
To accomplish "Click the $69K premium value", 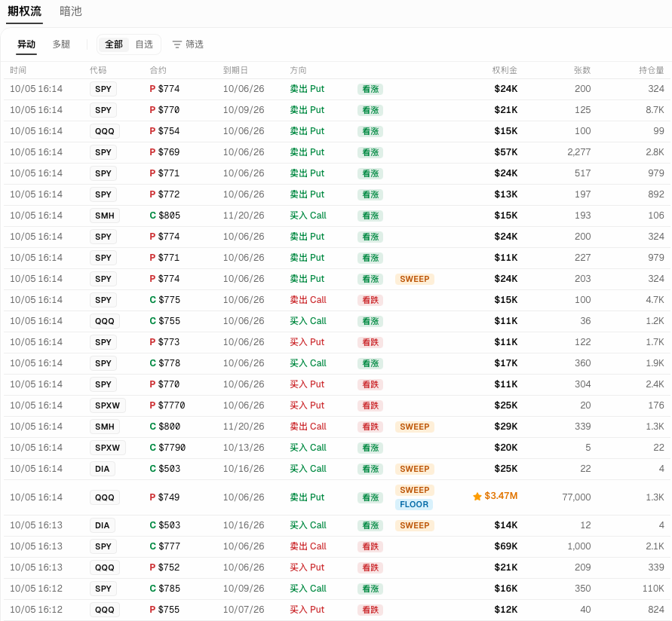I will click(x=506, y=546).
